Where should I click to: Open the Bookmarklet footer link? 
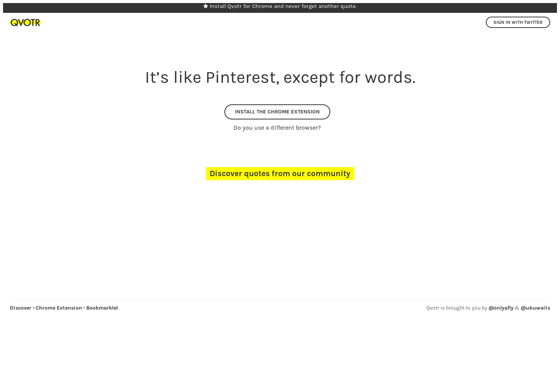pyautogui.click(x=102, y=308)
